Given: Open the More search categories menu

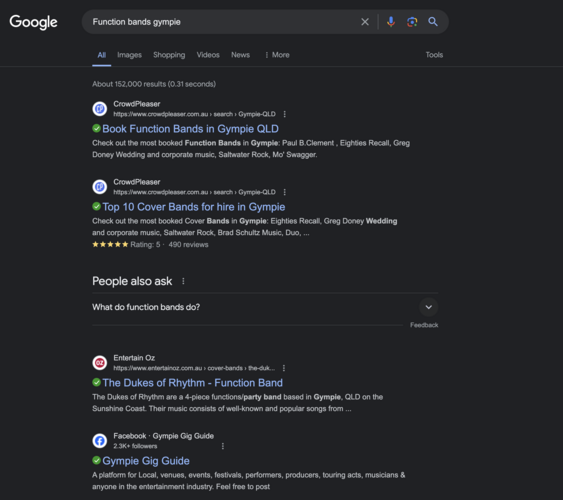Looking at the screenshot, I should pos(277,55).
